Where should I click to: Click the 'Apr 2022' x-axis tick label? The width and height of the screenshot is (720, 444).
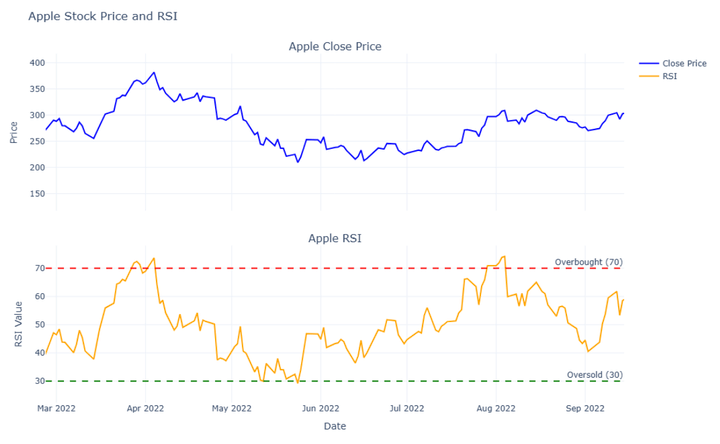click(146, 408)
